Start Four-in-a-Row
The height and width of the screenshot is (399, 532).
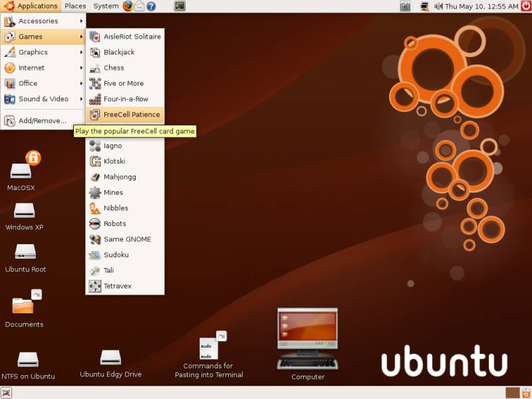pos(125,99)
